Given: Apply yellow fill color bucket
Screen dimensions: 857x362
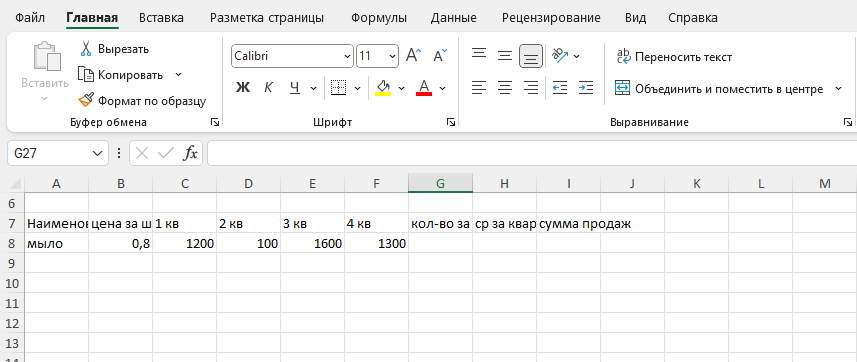Looking at the screenshot, I should pyautogui.click(x=383, y=87).
